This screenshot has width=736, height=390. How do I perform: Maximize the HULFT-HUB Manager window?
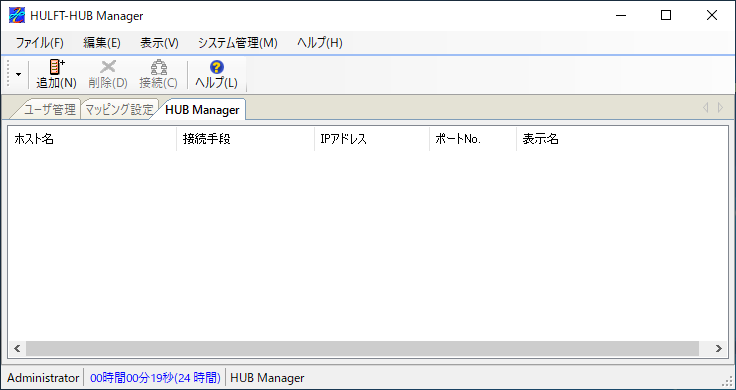click(666, 15)
